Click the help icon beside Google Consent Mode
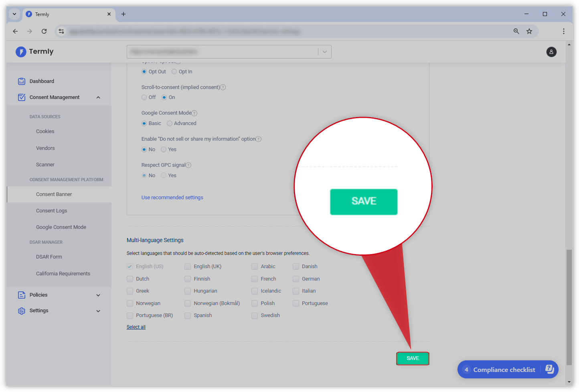 click(x=194, y=113)
